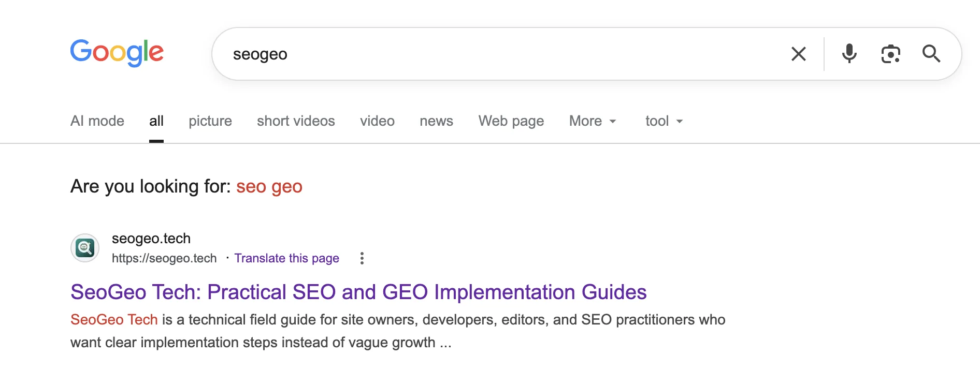The height and width of the screenshot is (384, 980).
Task: Submit search with the magnifier icon
Action: (931, 54)
